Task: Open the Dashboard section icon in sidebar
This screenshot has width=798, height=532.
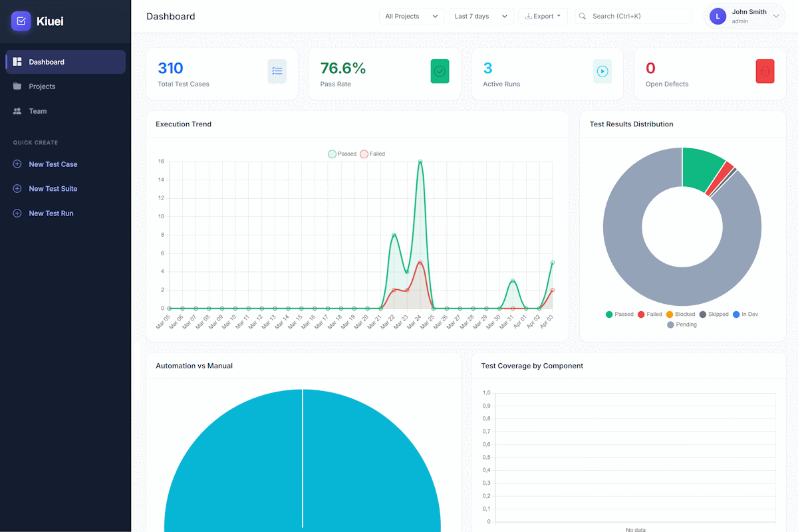Action: tap(16, 62)
